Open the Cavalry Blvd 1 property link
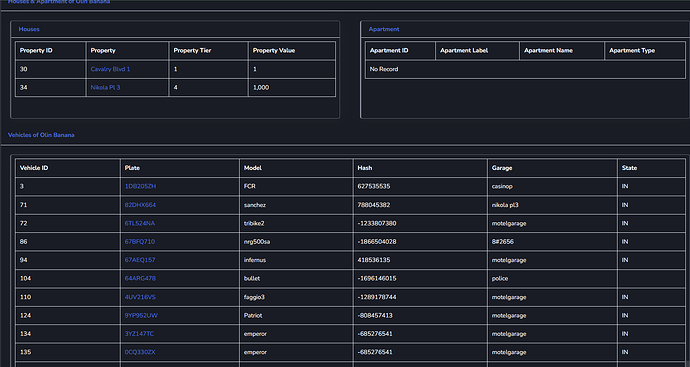Image resolution: width=690 pixels, height=367 pixels. 110,69
